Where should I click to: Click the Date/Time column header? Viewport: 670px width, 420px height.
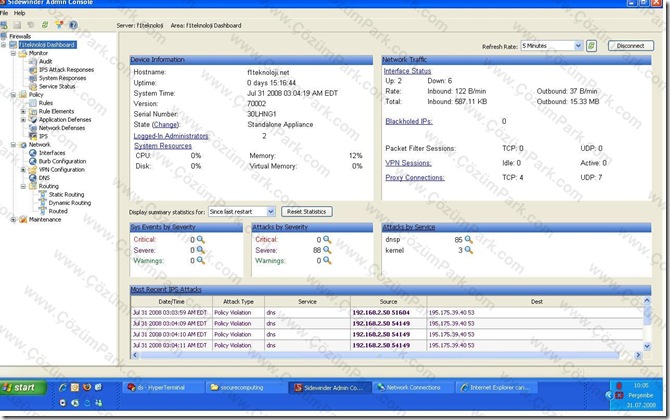coord(171,302)
